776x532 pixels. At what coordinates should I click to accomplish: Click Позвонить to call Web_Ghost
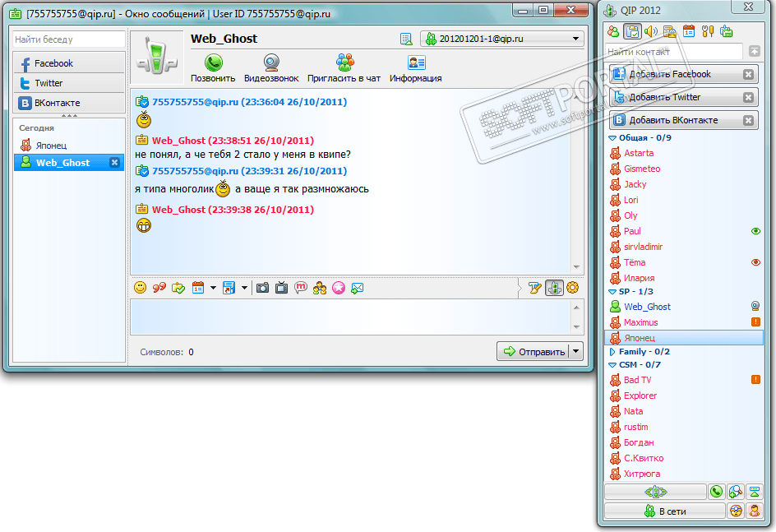pyautogui.click(x=213, y=68)
